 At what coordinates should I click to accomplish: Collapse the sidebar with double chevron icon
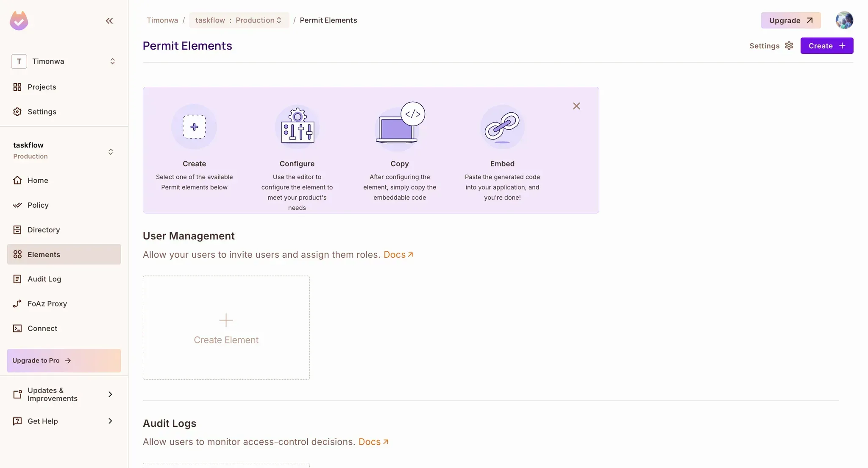(109, 21)
